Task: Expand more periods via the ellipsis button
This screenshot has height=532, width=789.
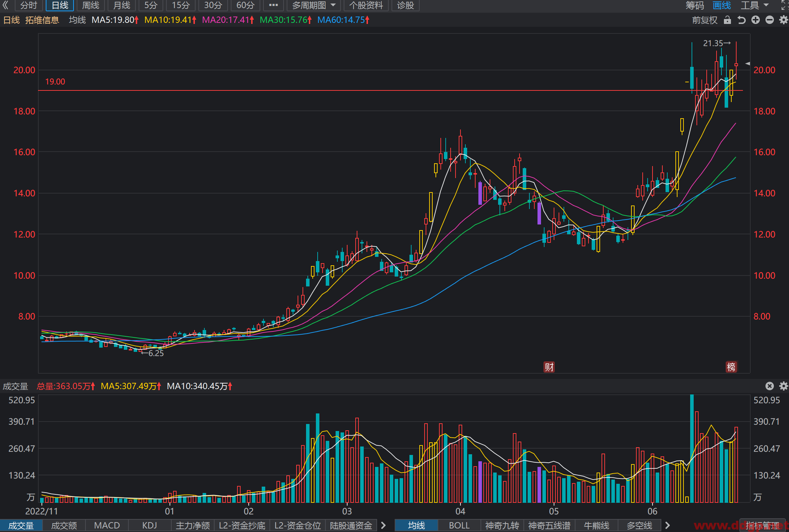Action: [x=273, y=5]
